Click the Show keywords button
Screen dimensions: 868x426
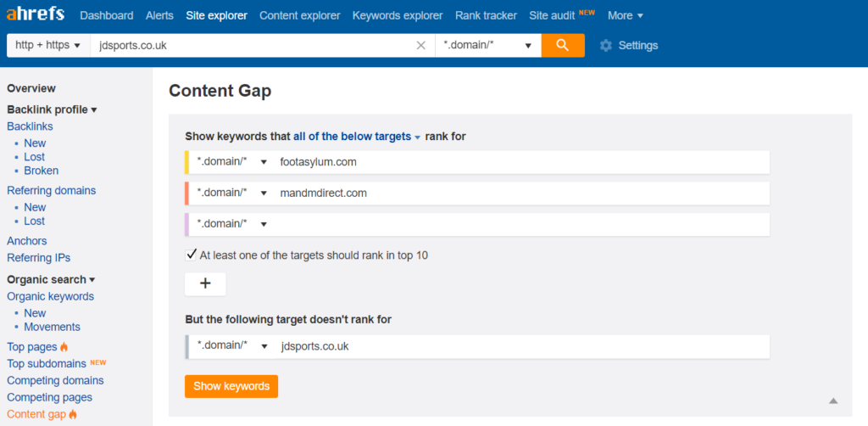(231, 386)
